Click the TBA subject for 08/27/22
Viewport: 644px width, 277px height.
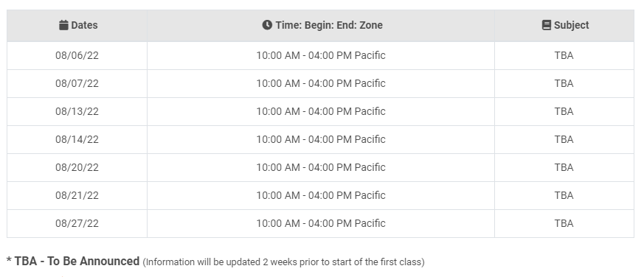click(564, 223)
